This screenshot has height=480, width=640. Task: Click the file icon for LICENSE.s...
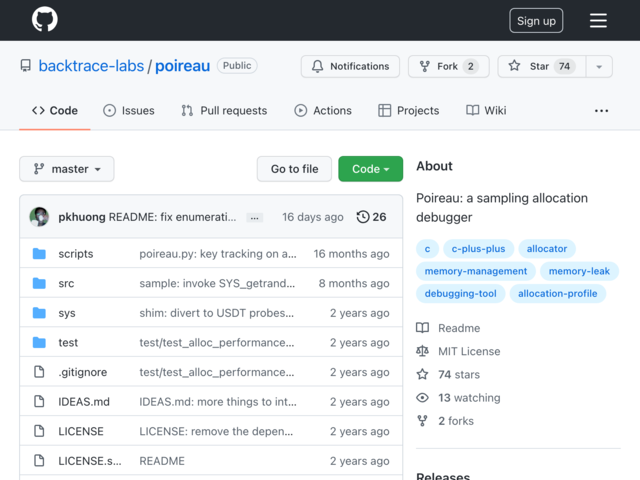point(39,460)
